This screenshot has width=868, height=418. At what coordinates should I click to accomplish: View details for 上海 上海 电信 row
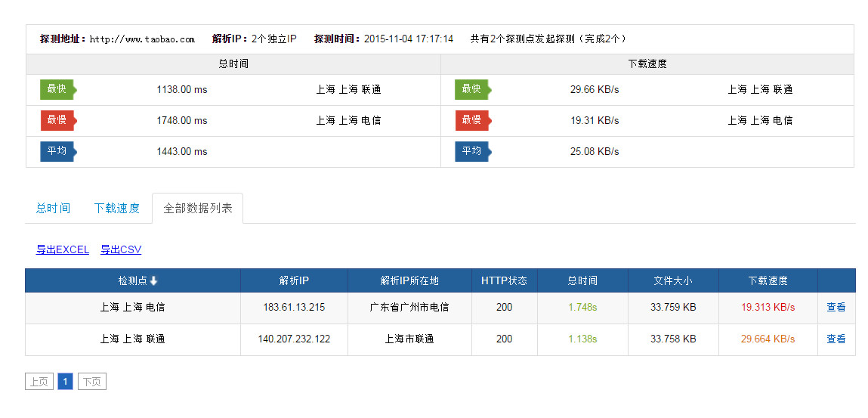click(x=836, y=308)
